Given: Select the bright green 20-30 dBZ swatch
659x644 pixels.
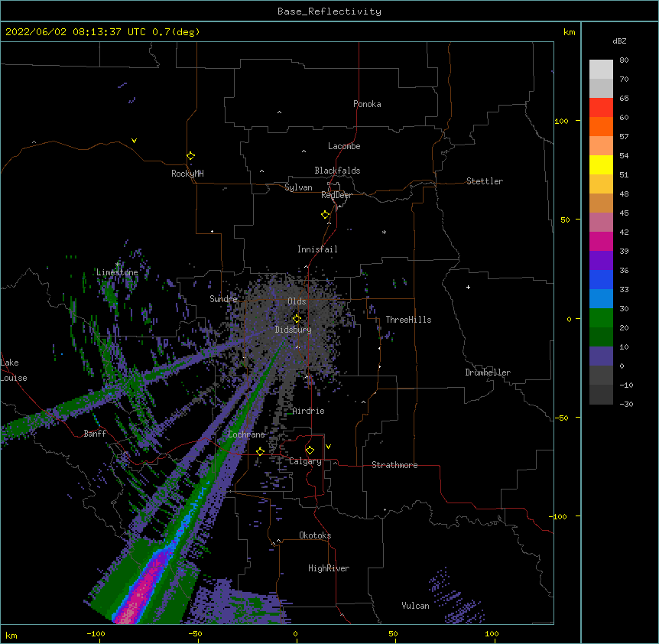Looking at the screenshot, I should [x=601, y=318].
